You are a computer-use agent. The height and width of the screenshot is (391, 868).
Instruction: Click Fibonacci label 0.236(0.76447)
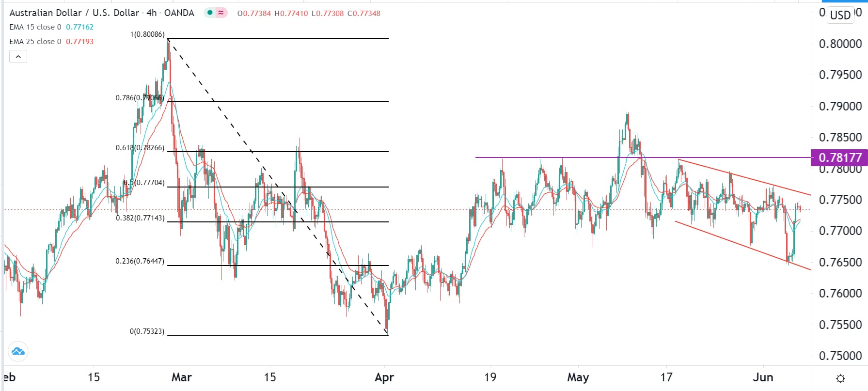click(140, 261)
